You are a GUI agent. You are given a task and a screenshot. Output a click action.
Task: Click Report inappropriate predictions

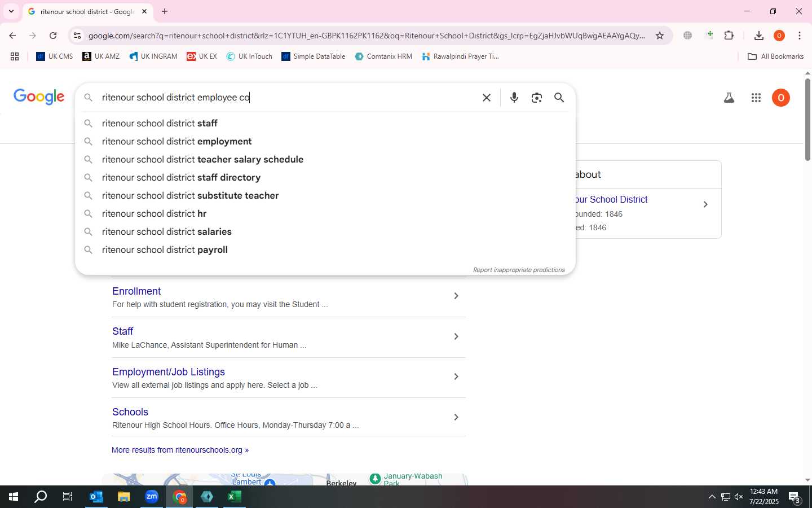click(519, 270)
